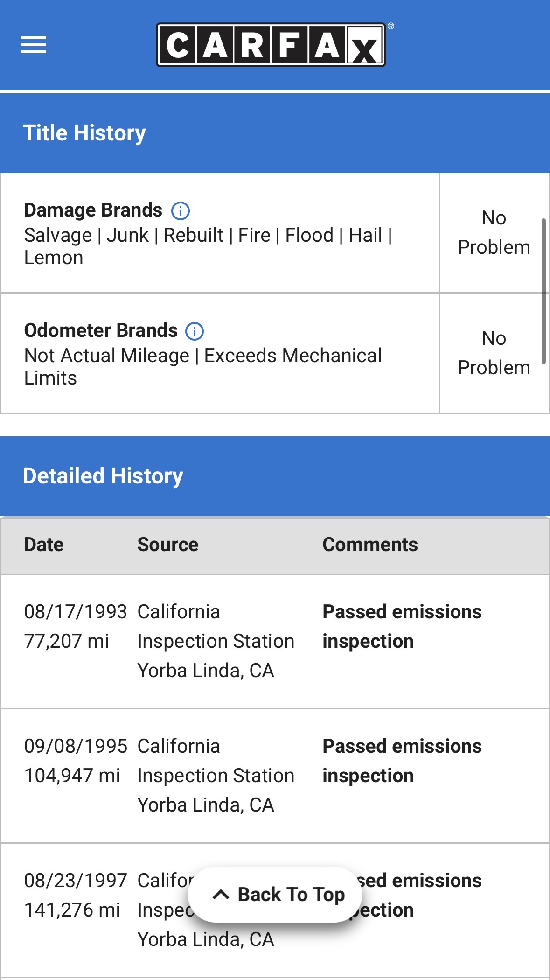The image size is (550, 980).
Task: Select the Title History section header
Action: 84,133
